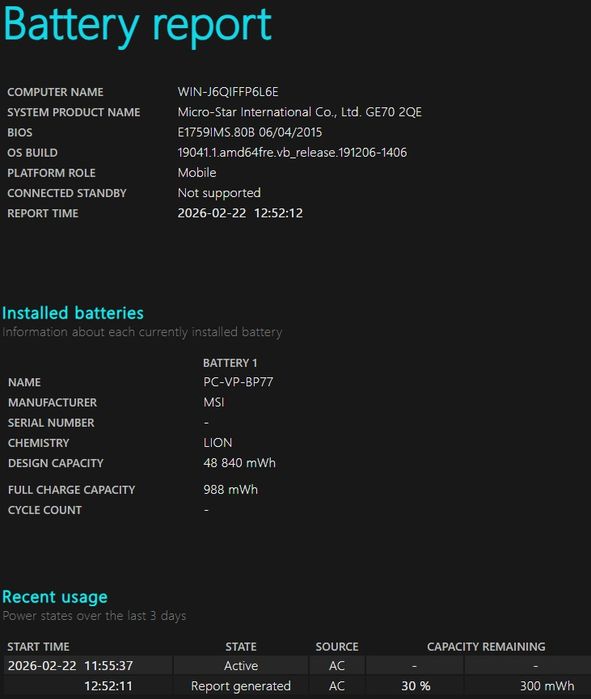
Task: Click Micro-Star International GE70 2QE value
Action: tap(300, 112)
